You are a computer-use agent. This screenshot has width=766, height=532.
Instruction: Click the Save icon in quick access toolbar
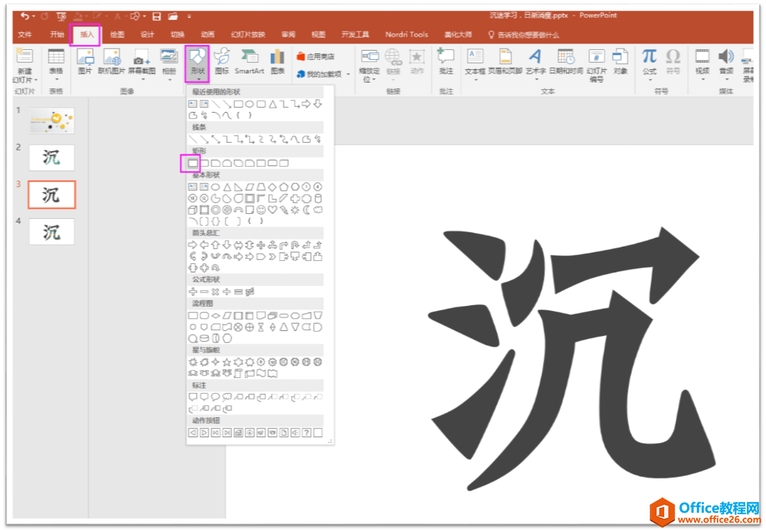coord(156,16)
